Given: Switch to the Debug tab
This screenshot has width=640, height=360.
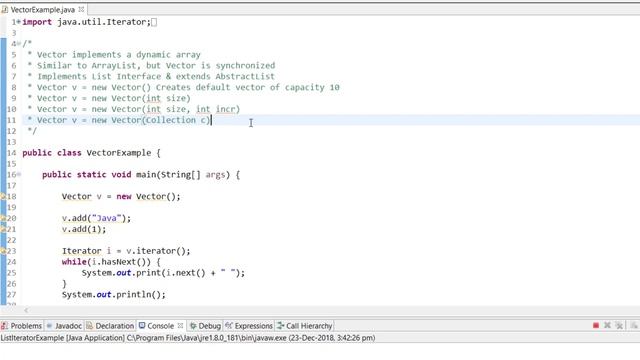Looking at the screenshot, I should click(x=205, y=326).
